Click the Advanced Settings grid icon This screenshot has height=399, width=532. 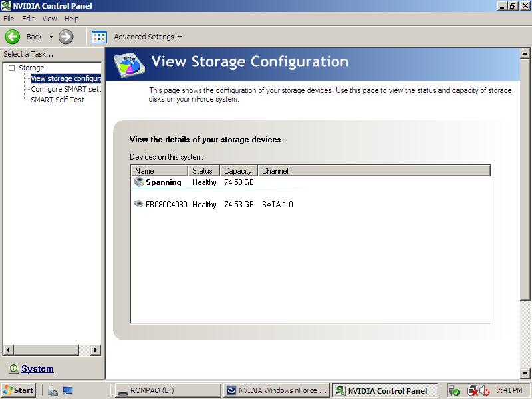(x=99, y=37)
